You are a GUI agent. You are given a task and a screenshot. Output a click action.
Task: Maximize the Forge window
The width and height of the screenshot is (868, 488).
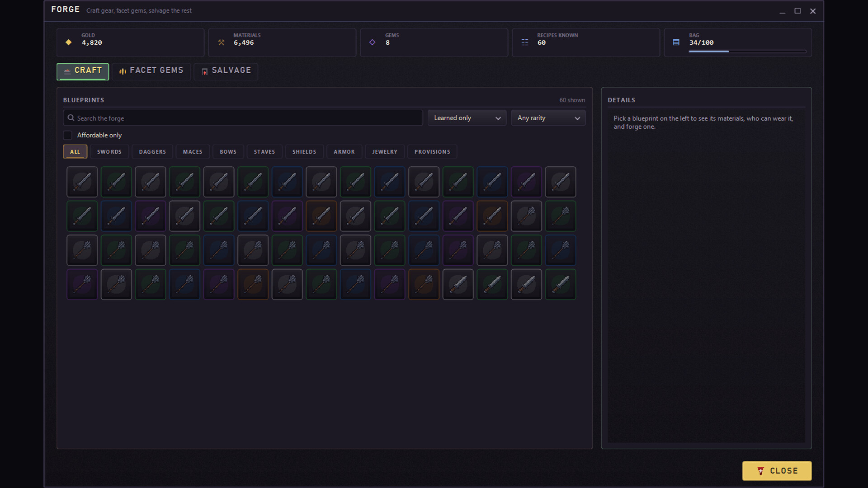(797, 11)
